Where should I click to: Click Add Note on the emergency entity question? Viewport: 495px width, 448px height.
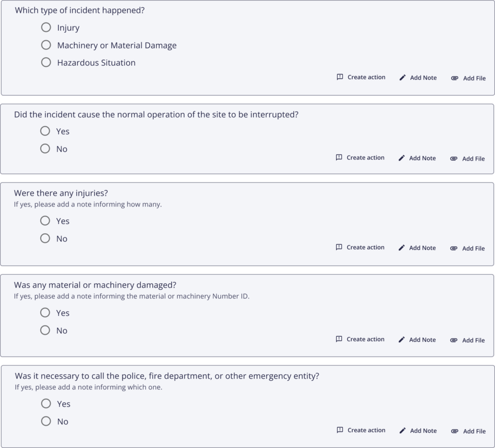coord(422,430)
